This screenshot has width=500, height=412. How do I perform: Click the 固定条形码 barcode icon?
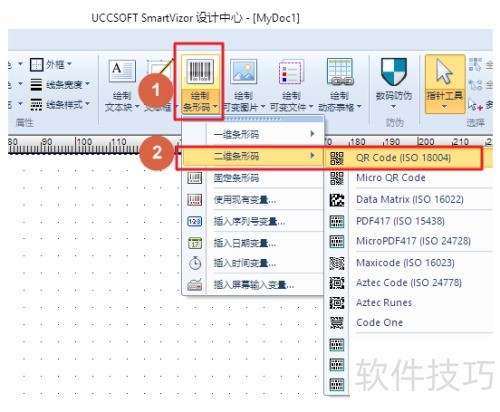pos(195,178)
